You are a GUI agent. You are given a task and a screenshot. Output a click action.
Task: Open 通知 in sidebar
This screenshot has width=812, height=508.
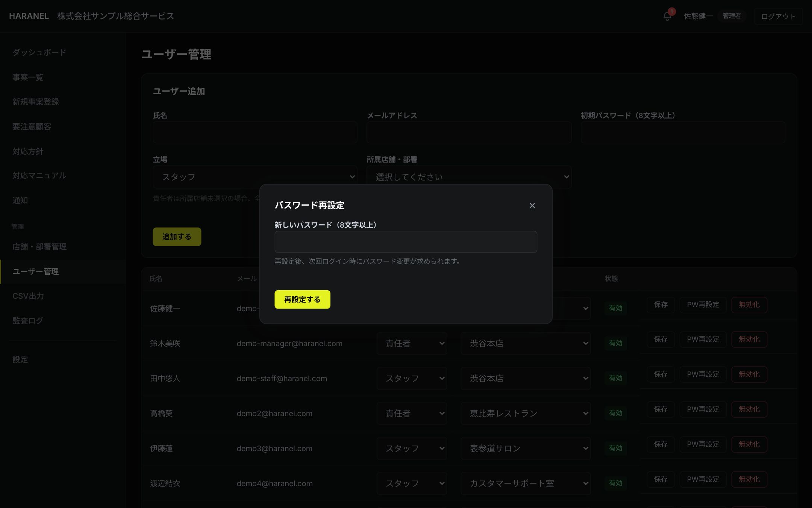point(20,200)
